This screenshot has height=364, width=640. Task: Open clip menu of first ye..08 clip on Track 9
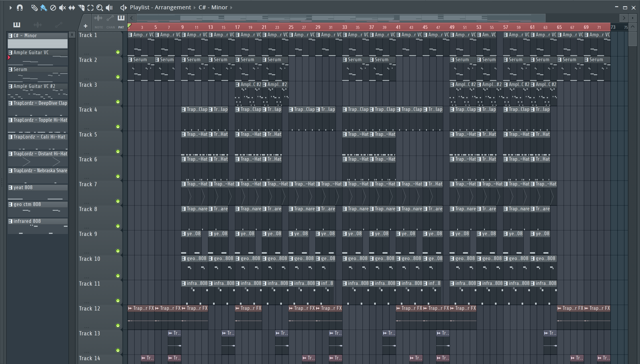[x=184, y=234]
